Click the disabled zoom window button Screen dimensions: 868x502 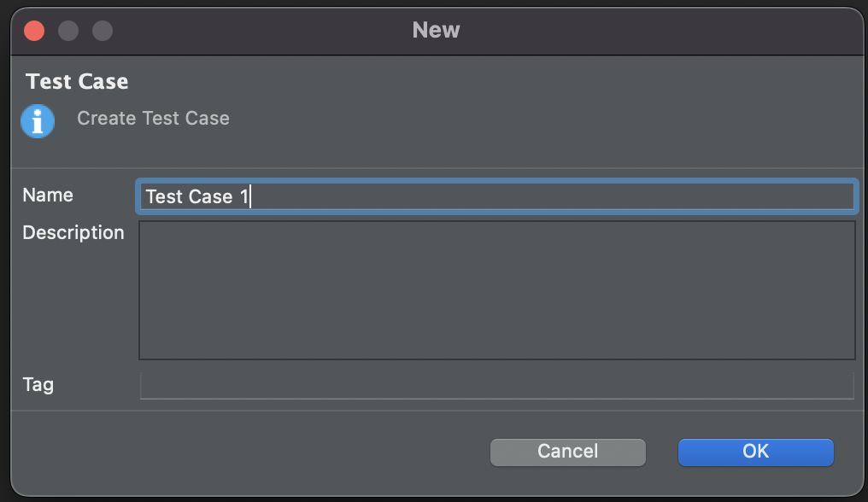103,31
